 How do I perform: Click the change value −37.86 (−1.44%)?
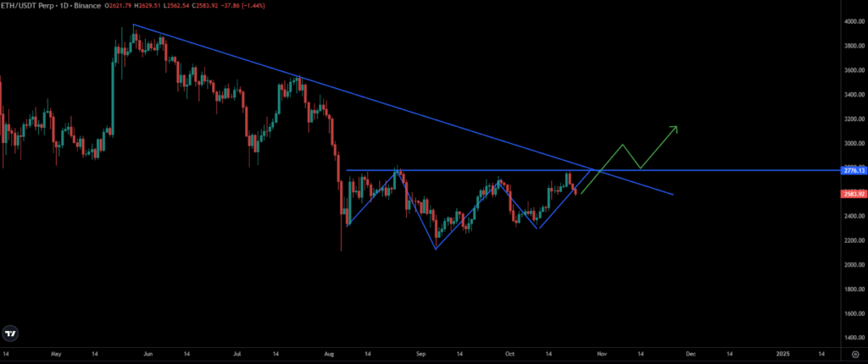(242, 6)
